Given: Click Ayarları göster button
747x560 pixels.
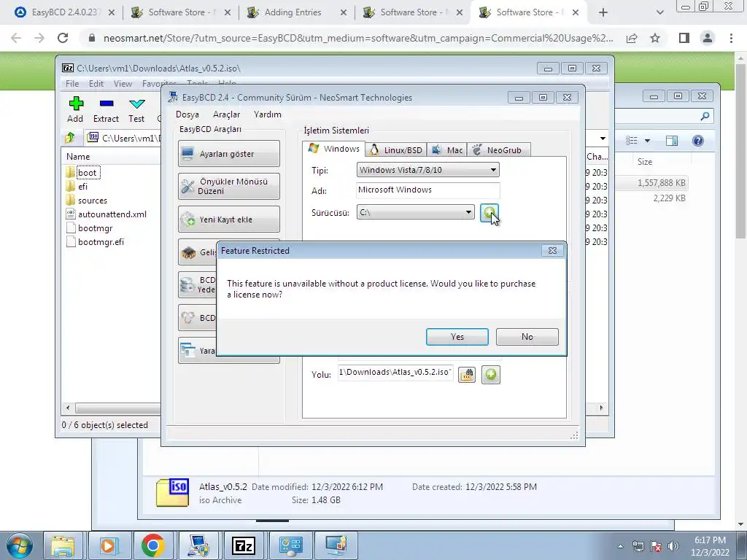Looking at the screenshot, I should pyautogui.click(x=228, y=153).
